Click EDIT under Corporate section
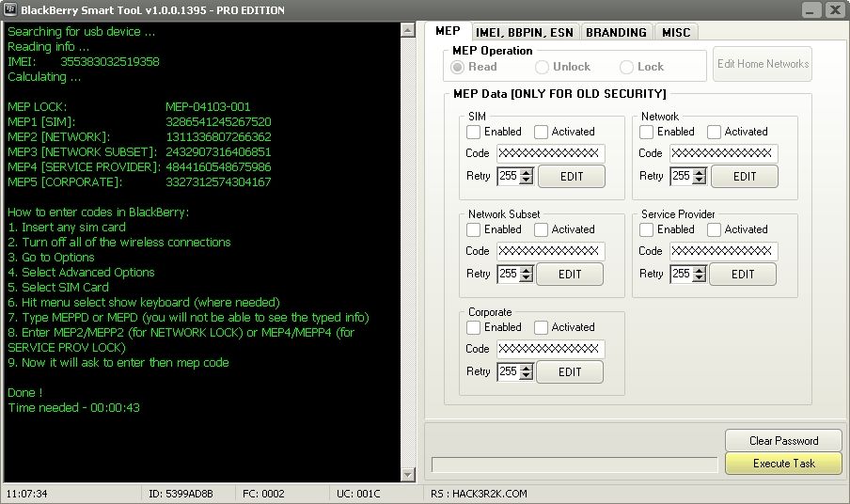The image size is (850, 504). coord(569,371)
